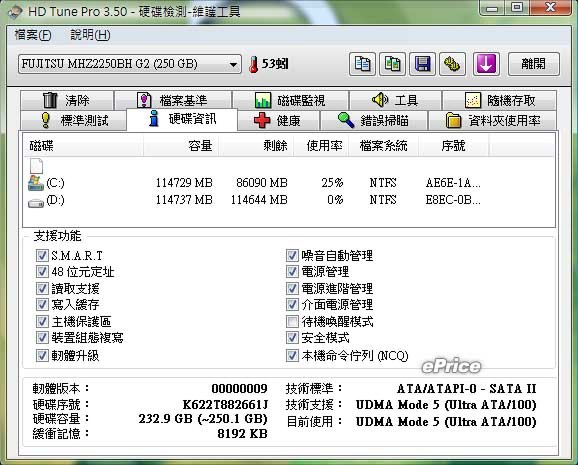The height and width of the screenshot is (465, 578).
Task: Toggle S.M.A.R.T checkbox
Action: tap(42, 255)
